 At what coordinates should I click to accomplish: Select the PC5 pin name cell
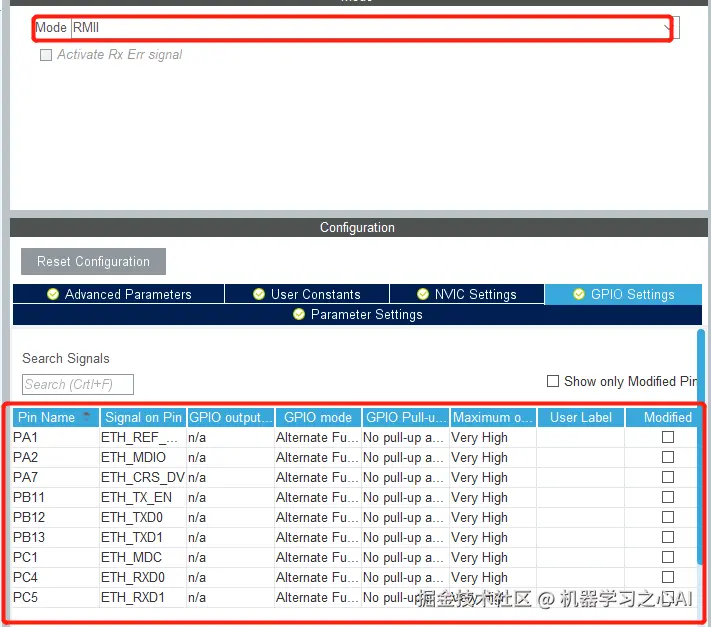point(56,597)
